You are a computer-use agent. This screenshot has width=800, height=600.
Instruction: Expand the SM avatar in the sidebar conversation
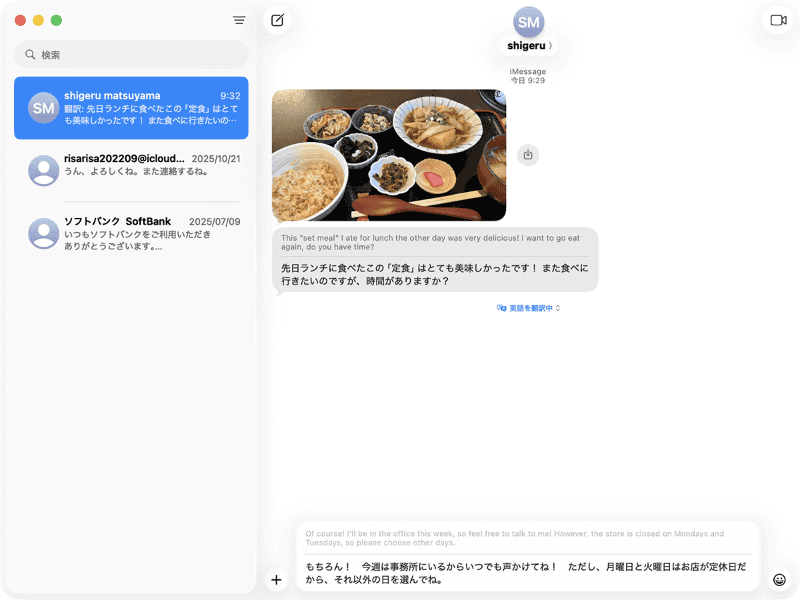42,106
